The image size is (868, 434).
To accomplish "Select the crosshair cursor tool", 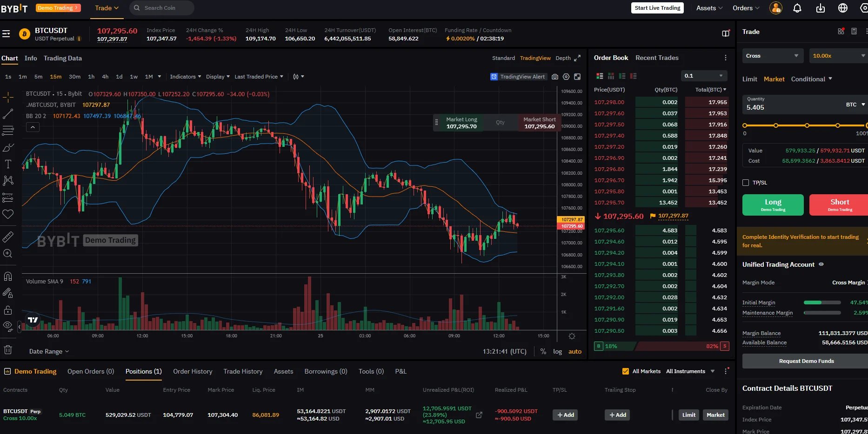I will [x=8, y=97].
